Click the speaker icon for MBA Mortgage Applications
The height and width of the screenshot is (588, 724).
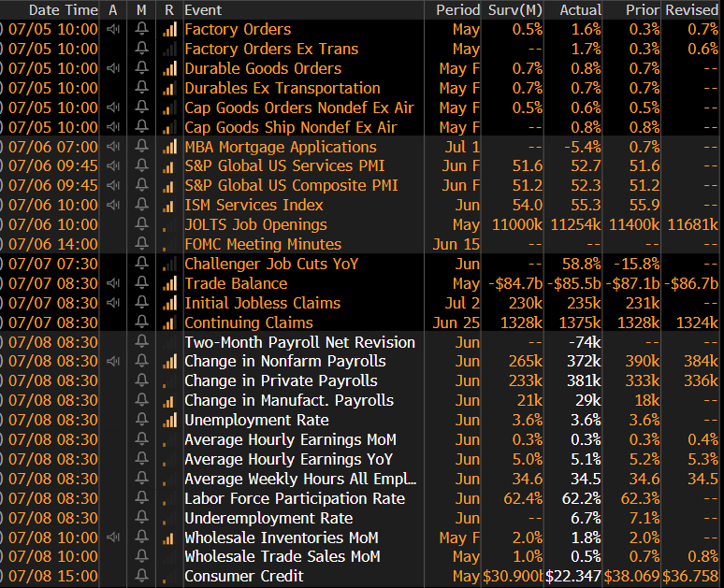(113, 147)
